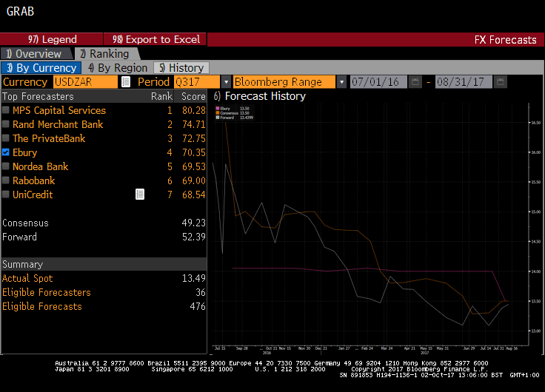Tick the Nordea Bank checkbox

coord(6,166)
